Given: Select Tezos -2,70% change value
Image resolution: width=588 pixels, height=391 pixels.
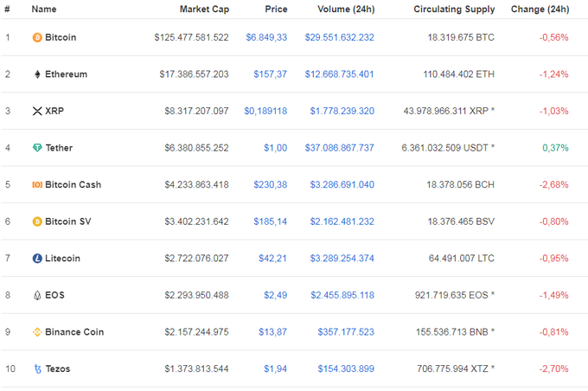Looking at the screenshot, I should point(554,369).
